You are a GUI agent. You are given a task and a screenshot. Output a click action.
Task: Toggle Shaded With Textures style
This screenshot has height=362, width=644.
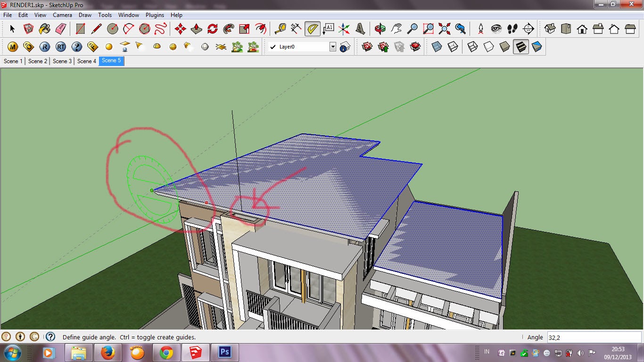click(520, 47)
